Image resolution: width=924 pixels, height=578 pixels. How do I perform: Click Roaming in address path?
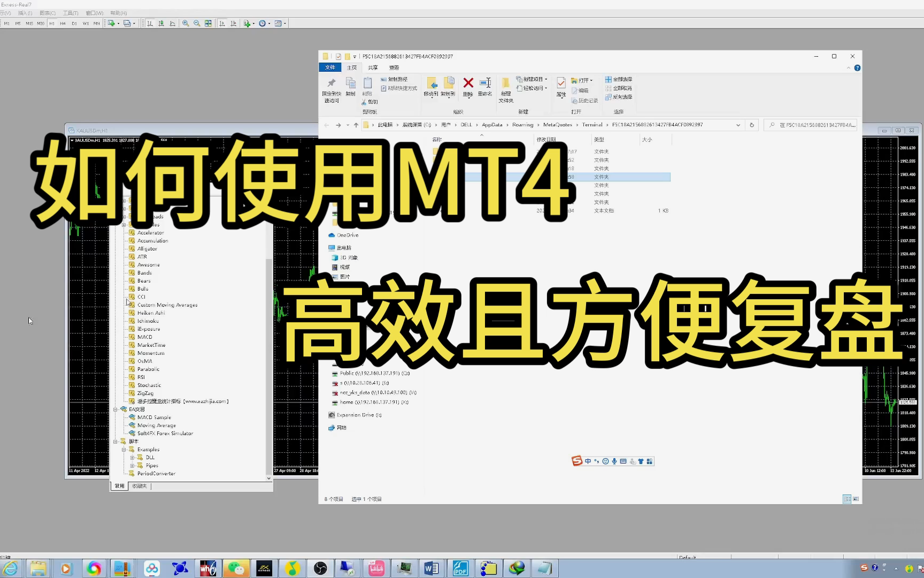(522, 125)
